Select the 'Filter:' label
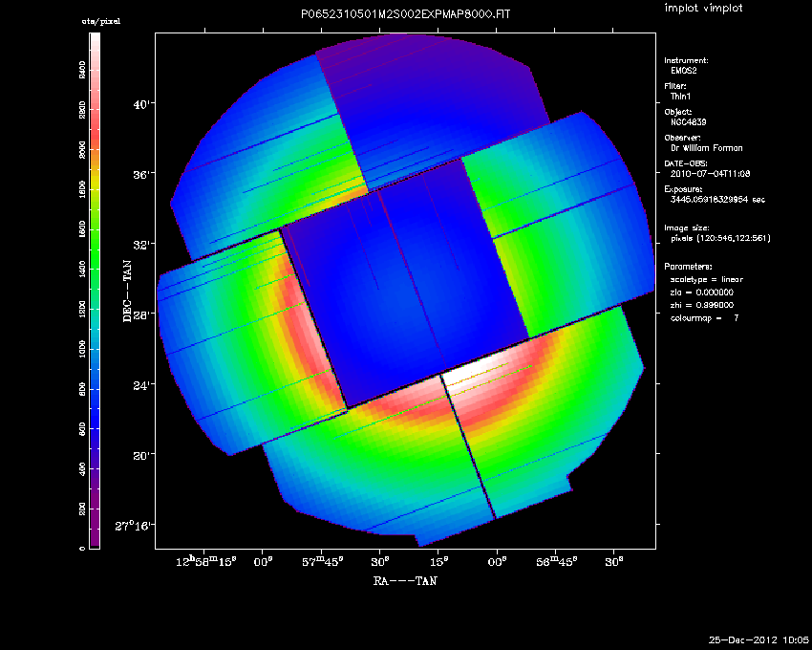 [x=674, y=87]
